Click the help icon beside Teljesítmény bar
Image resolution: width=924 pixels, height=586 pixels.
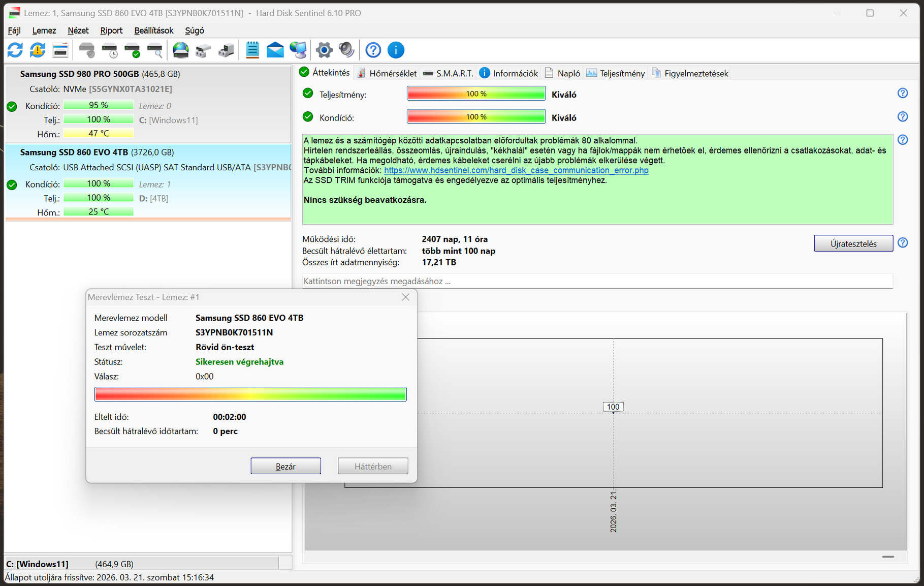[x=903, y=93]
